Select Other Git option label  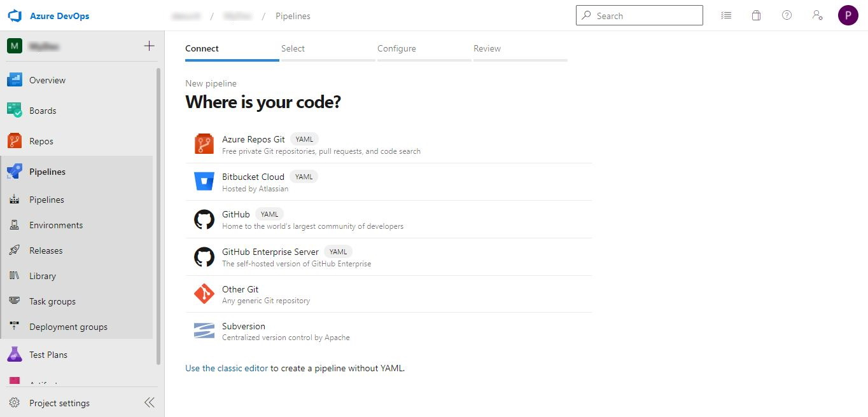(240, 289)
